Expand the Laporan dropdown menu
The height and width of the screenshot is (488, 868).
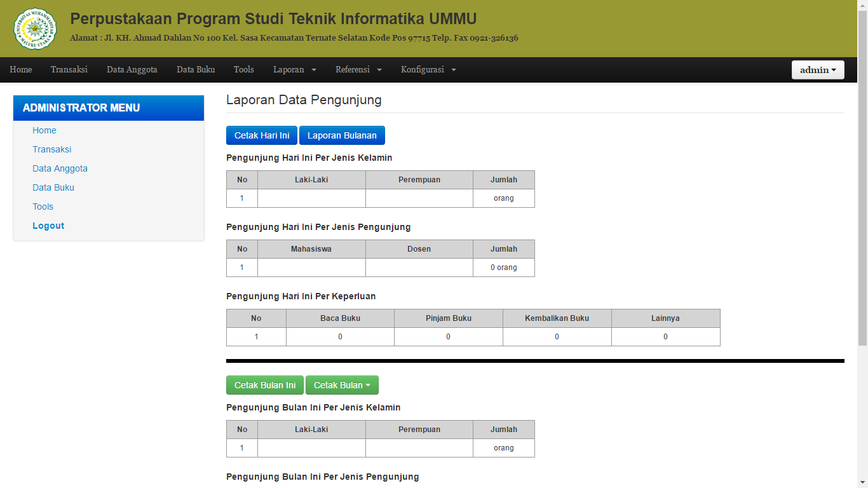(295, 69)
